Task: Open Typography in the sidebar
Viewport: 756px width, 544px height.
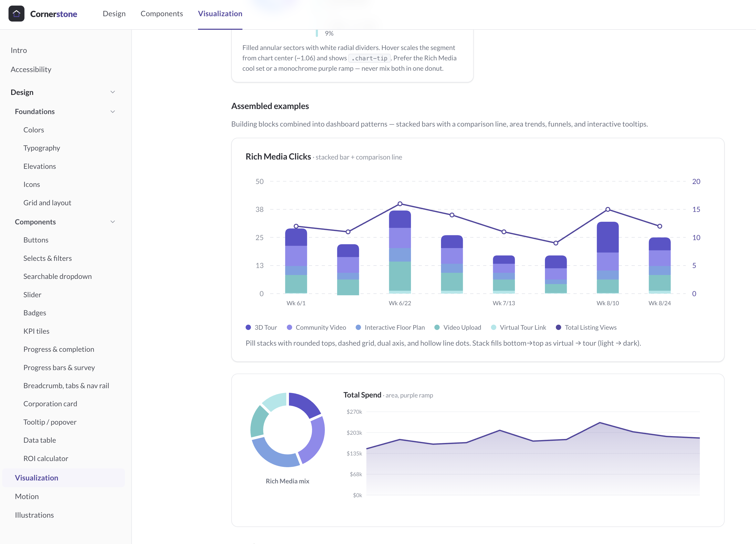Action: [x=42, y=148]
